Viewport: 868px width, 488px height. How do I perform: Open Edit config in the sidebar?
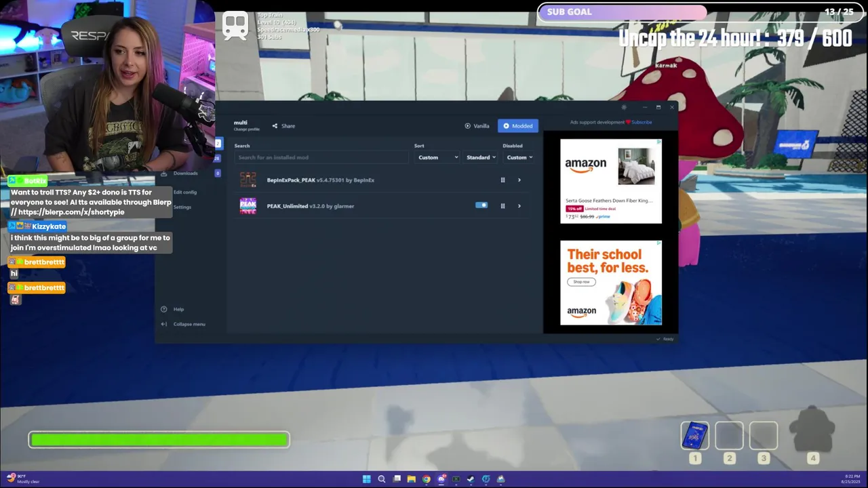coord(184,192)
